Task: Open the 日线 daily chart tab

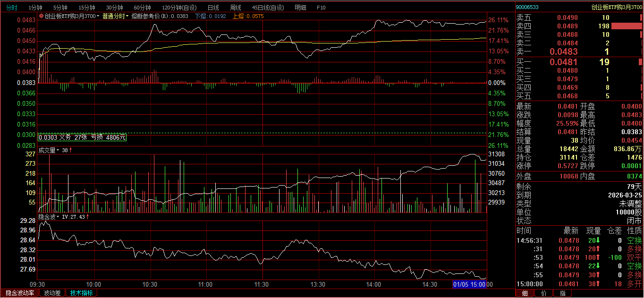Action: 213,8
